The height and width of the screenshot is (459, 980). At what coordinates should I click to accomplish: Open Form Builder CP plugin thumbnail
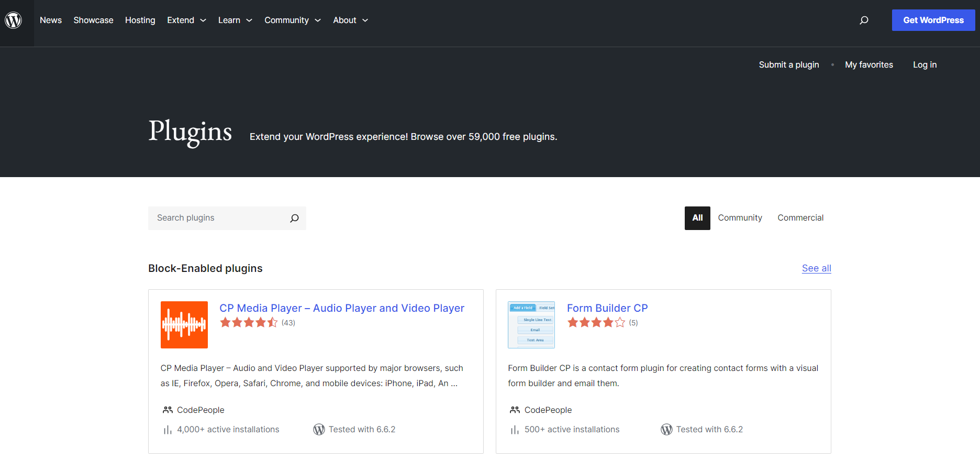pos(531,325)
